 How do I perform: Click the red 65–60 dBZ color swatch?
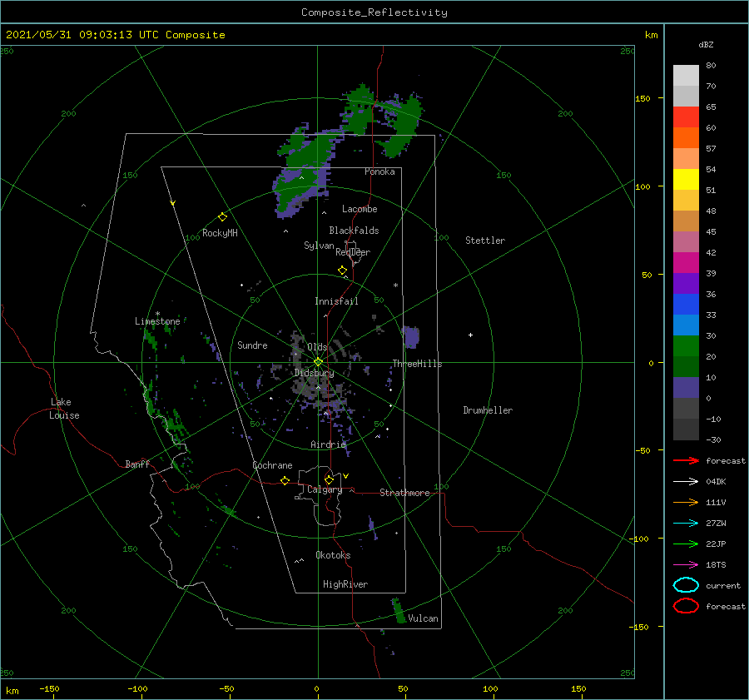[x=686, y=117]
